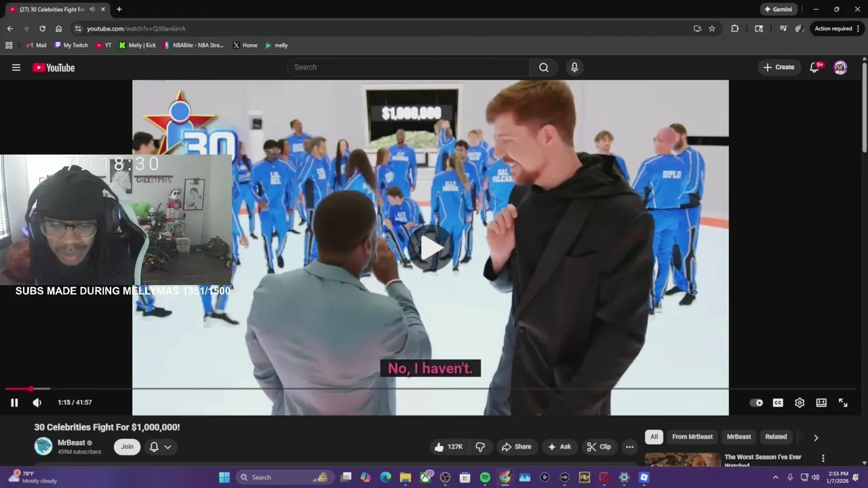Open the X Home bookmark

point(245,45)
